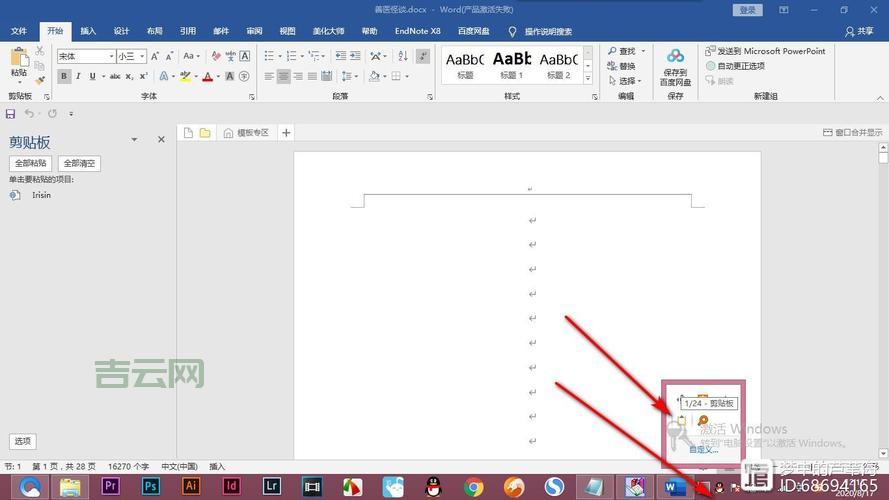Open the 审阅 (Review) ribbon tab
889x500 pixels.
click(254, 31)
